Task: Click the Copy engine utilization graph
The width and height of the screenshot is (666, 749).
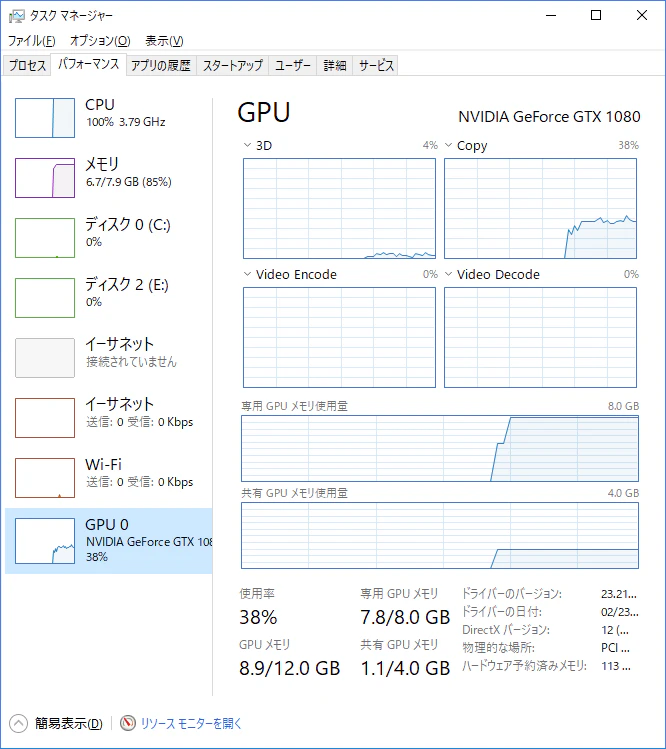Action: pyautogui.click(x=540, y=208)
